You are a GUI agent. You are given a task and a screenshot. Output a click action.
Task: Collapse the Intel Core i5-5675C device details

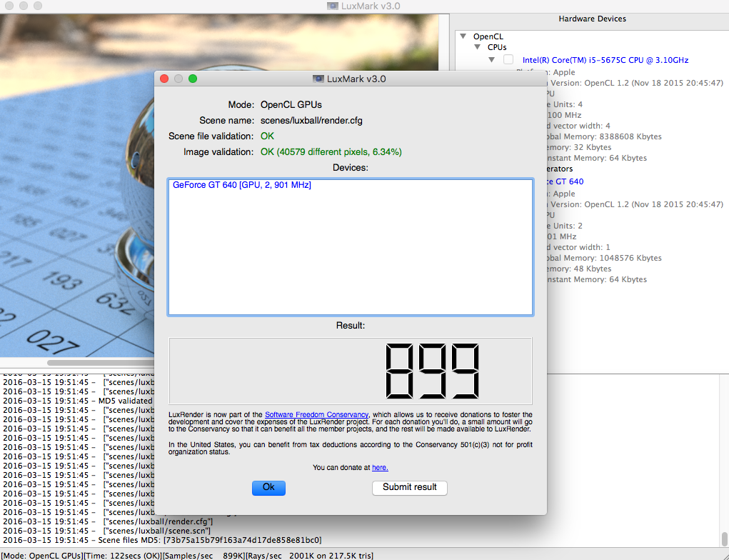(x=492, y=60)
